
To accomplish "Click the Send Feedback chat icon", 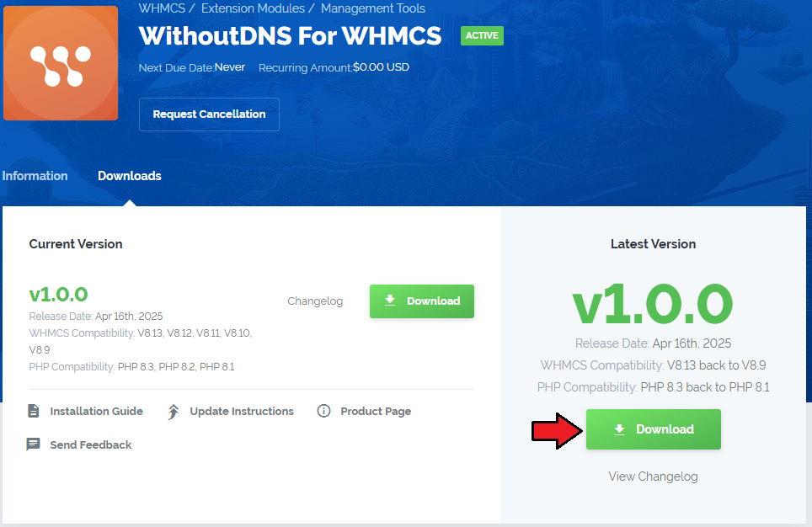I will [33, 444].
